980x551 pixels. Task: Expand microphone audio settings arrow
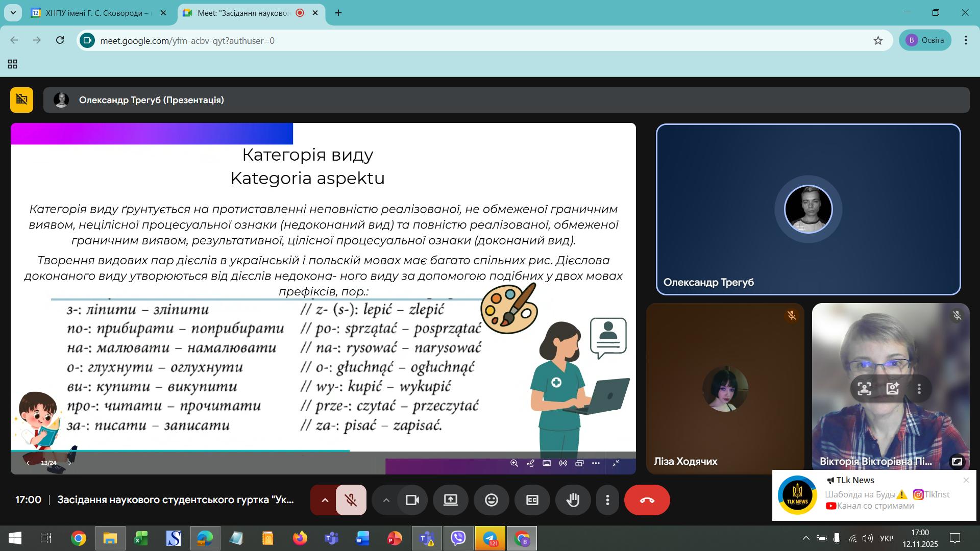click(x=325, y=500)
